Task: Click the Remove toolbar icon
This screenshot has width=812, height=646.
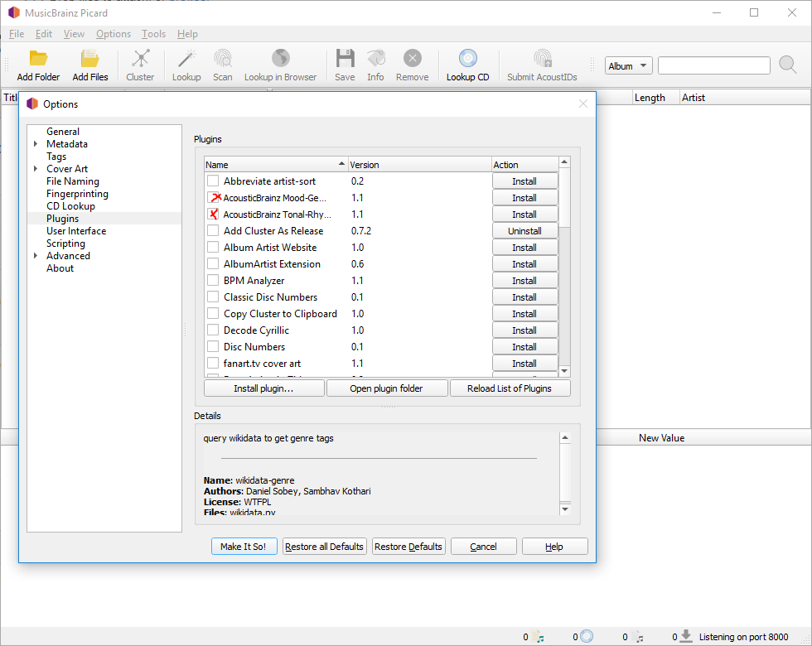Action: 413,59
